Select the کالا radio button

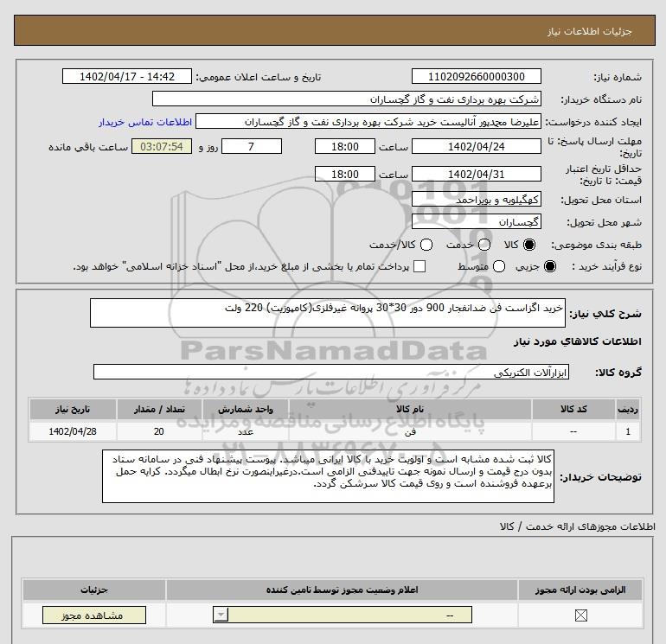pyautogui.click(x=529, y=245)
